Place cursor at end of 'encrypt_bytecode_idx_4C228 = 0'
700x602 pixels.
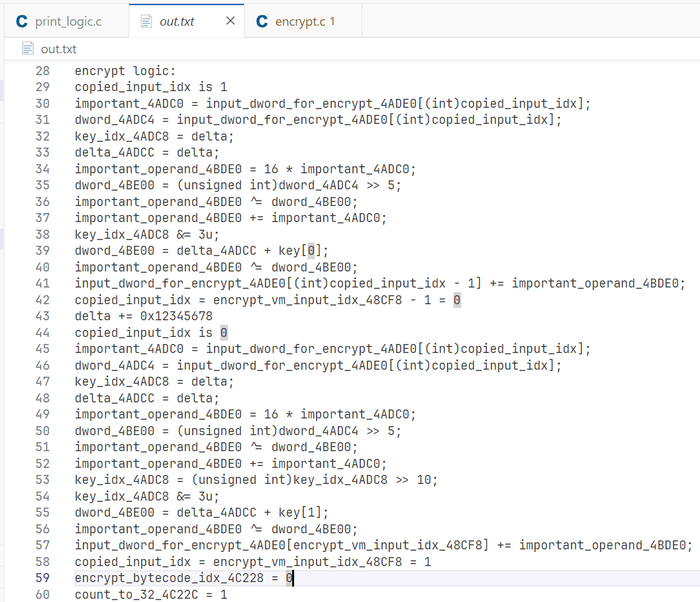coord(293,578)
